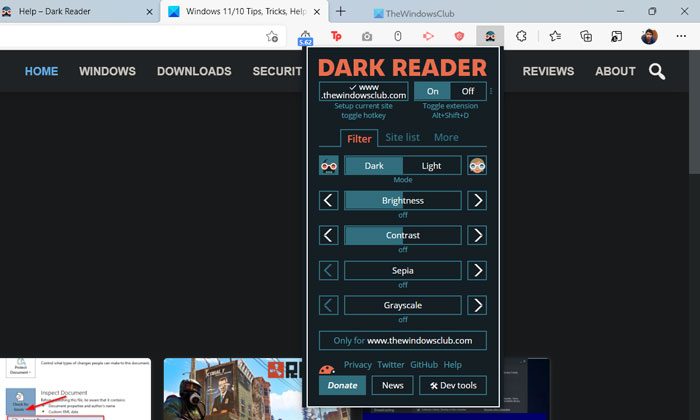Click the mouse-shaped extension icon
This screenshot has height=420, width=700.
pos(398,36)
